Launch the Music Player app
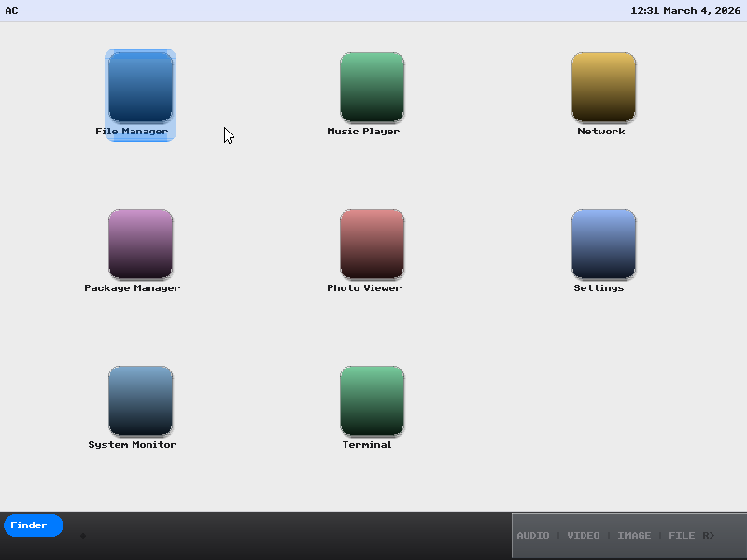The width and height of the screenshot is (747, 560). 372,87
